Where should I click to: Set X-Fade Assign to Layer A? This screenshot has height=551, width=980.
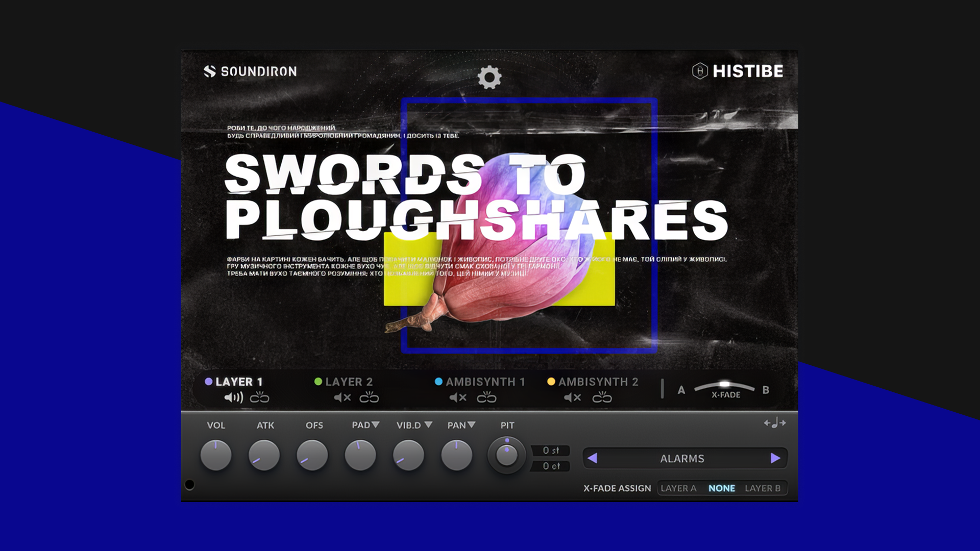tap(679, 488)
